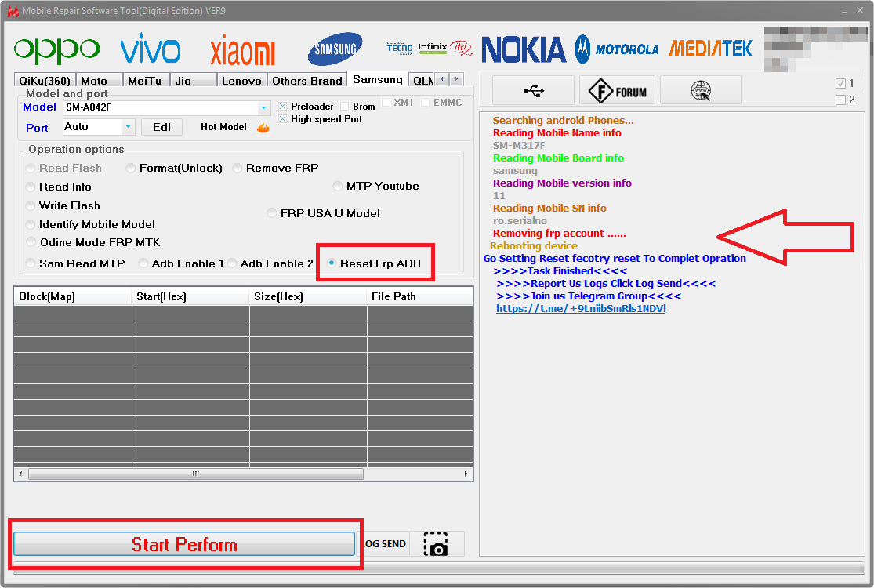Switch to the MeiTu tab

146,80
